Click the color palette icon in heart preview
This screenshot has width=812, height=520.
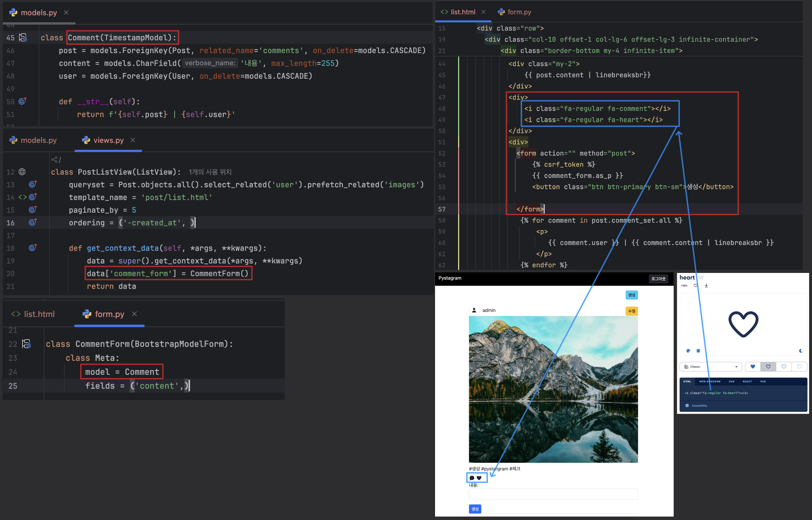point(688,351)
